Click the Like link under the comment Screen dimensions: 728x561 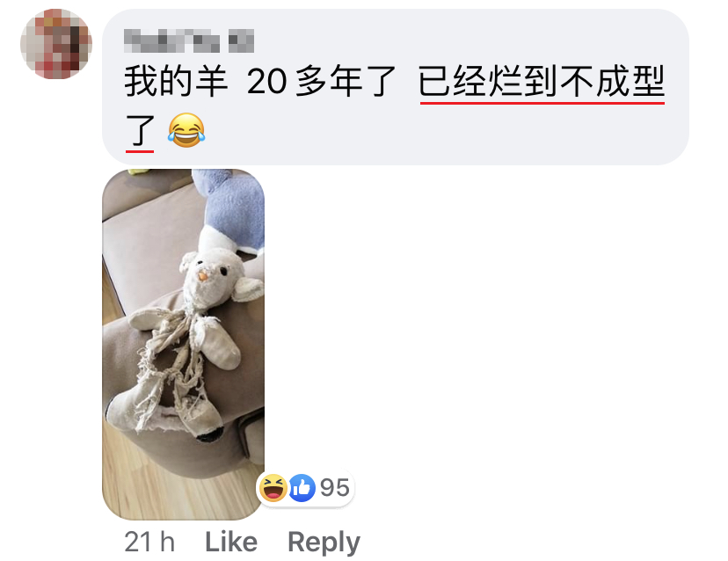click(231, 542)
